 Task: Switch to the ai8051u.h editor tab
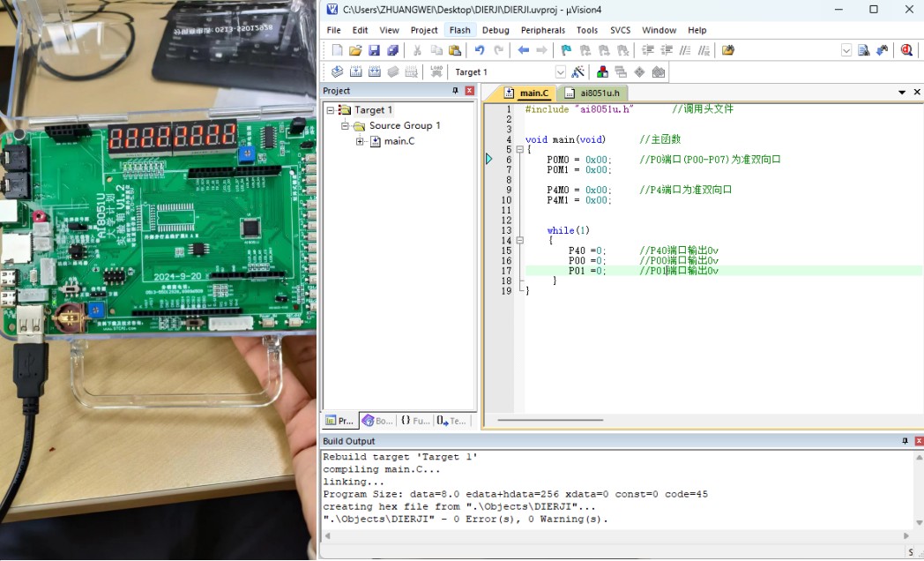[x=592, y=93]
